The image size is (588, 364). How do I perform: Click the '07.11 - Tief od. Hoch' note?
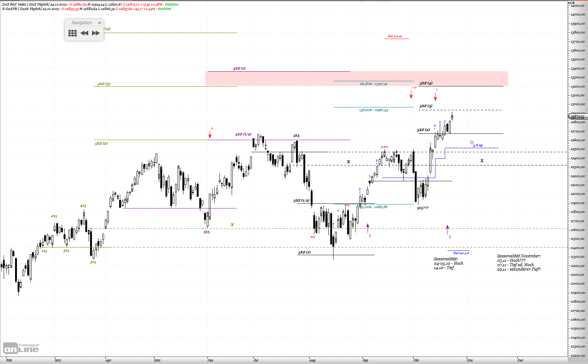click(515, 265)
